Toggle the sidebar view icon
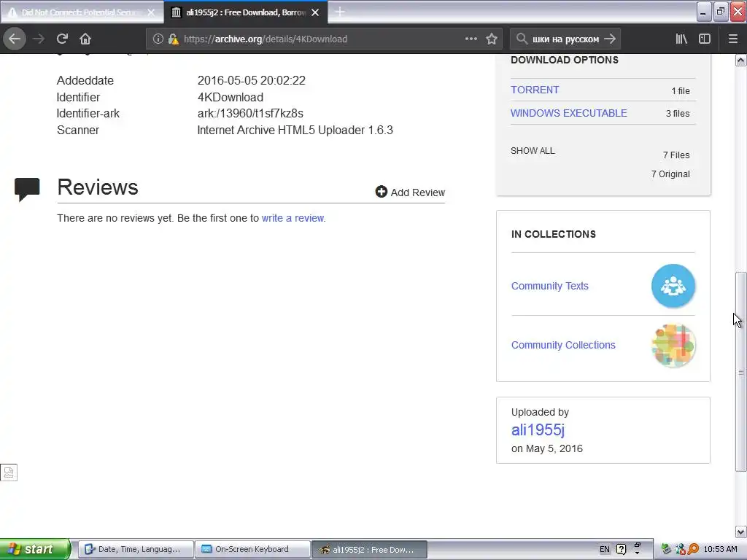 [705, 39]
